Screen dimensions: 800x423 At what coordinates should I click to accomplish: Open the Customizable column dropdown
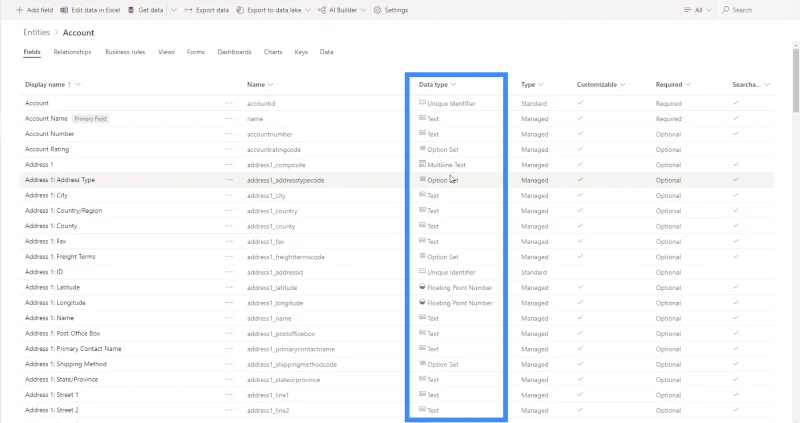point(622,85)
